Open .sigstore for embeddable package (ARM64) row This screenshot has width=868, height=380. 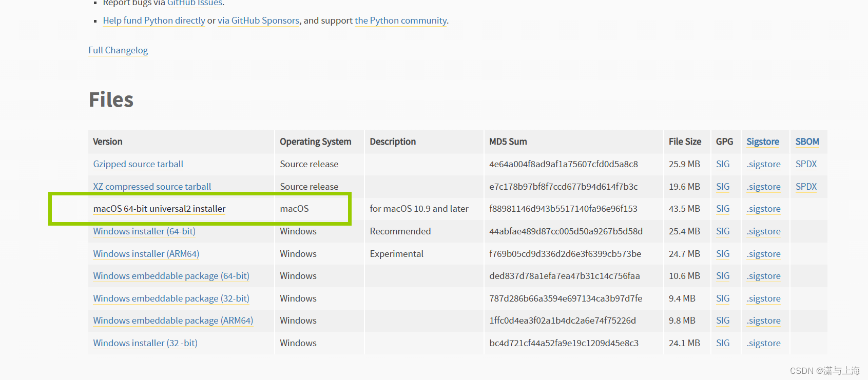click(764, 321)
